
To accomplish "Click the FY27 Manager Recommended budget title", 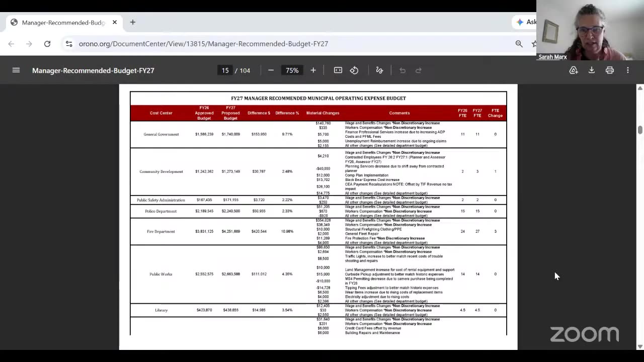I will (318, 99).
